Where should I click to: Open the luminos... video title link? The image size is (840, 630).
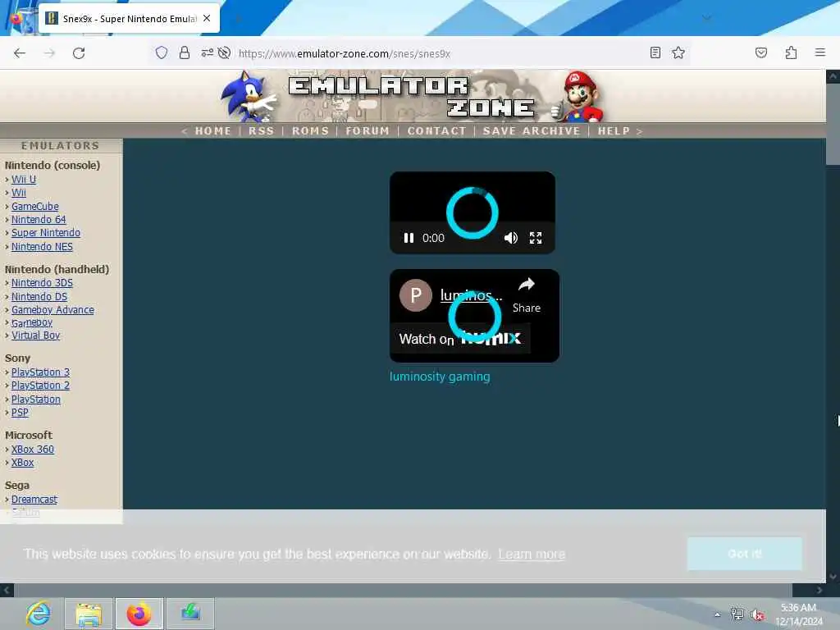[471, 295]
